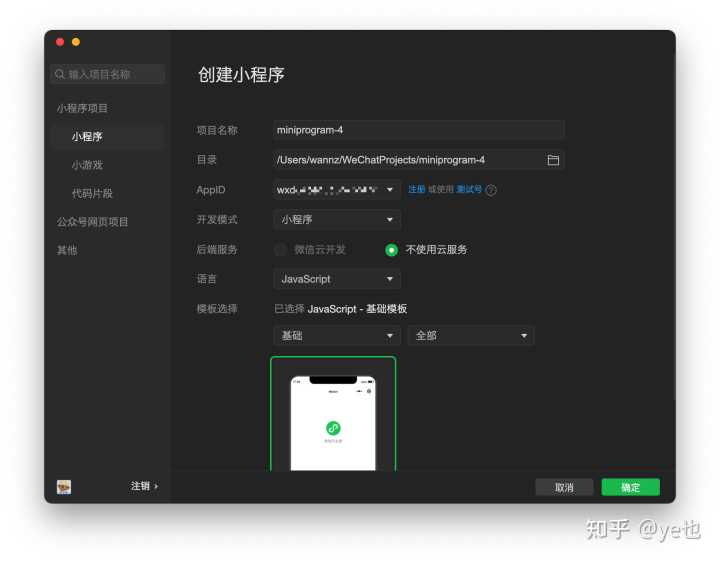Click the 项目名称 field showing miniprogram-4
Screen dimensions: 720x562
point(419,130)
